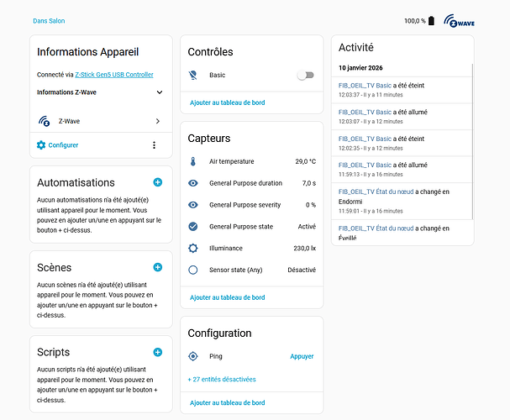Expand the Informations Z-Wave section
Screen dimensions: 510x420
click(159, 92)
